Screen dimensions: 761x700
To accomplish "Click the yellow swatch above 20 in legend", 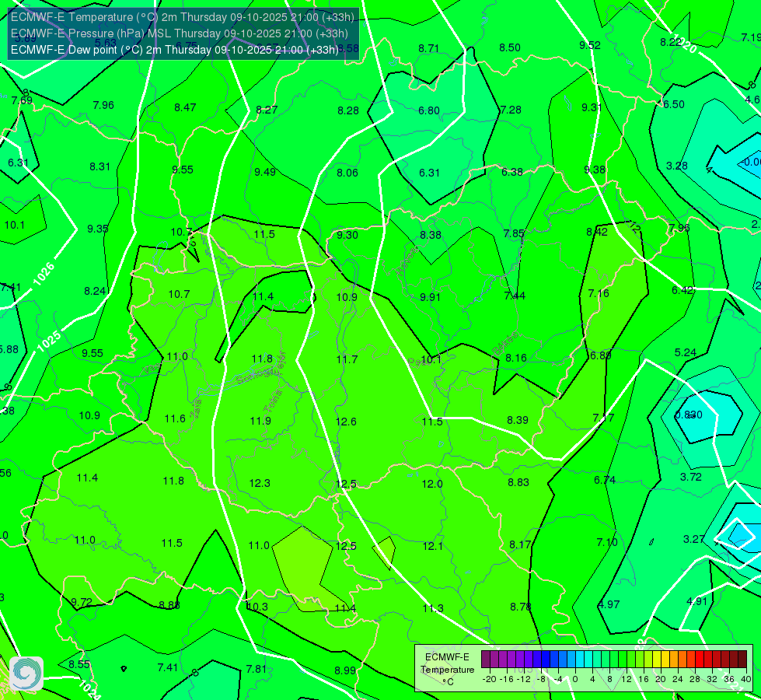I will click(x=657, y=660).
